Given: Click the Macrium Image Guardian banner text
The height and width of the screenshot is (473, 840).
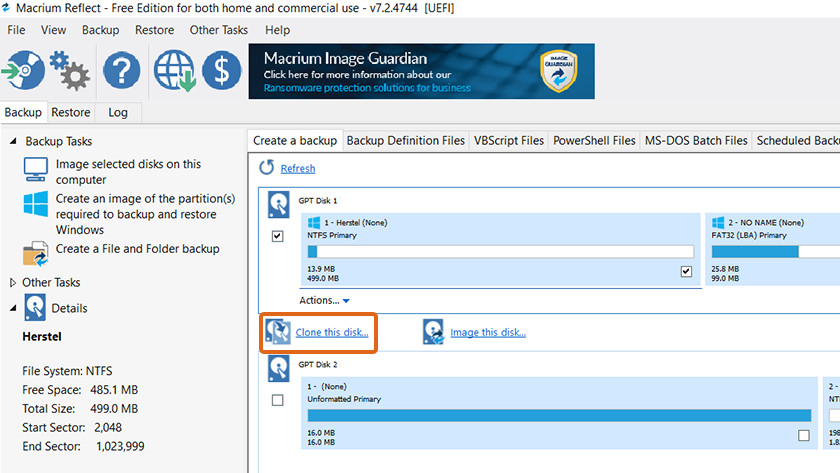Looking at the screenshot, I should click(x=346, y=58).
